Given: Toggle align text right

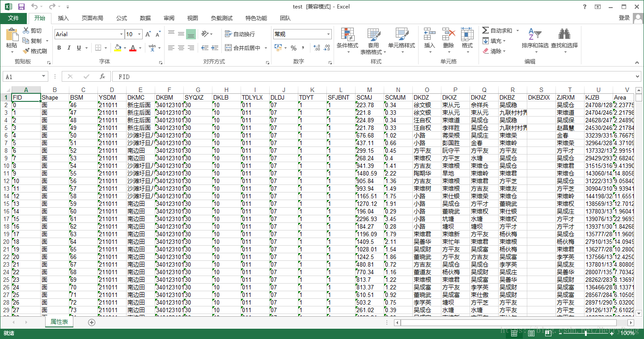Looking at the screenshot, I should [191, 48].
